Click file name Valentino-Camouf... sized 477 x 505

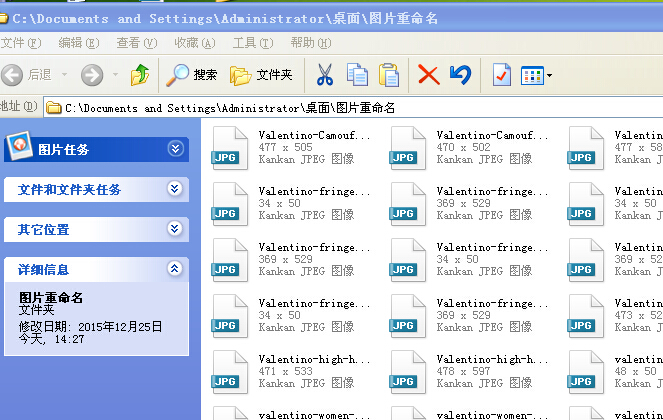coord(314,135)
